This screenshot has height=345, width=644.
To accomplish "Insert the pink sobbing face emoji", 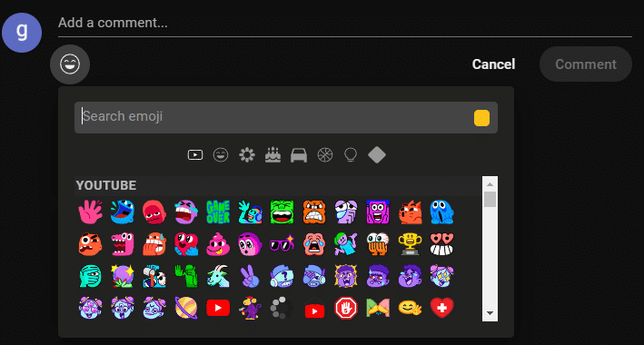I will [314, 244].
